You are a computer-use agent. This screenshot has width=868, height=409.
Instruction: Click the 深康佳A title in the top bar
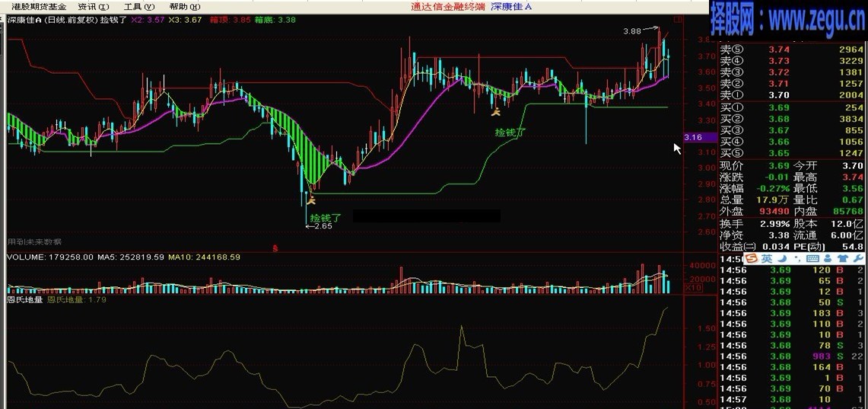pyautogui.click(x=511, y=7)
